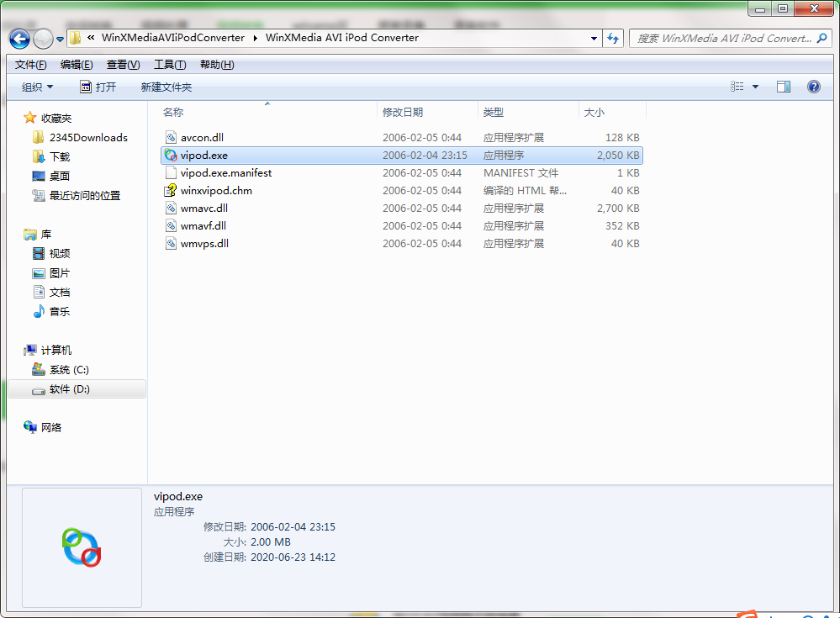Open the 工具(T) menu
This screenshot has width=840, height=618.
pos(170,65)
